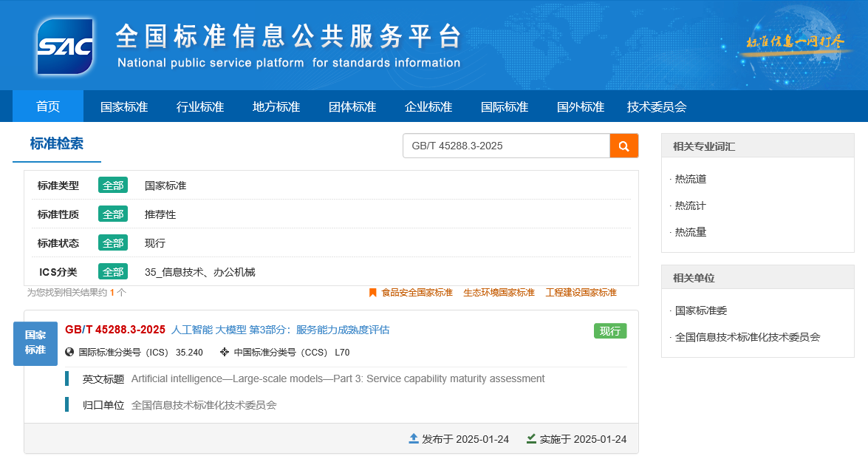This screenshot has height=462, width=868.
Task: Choose the 推荐性 filter option
Action: (x=160, y=214)
